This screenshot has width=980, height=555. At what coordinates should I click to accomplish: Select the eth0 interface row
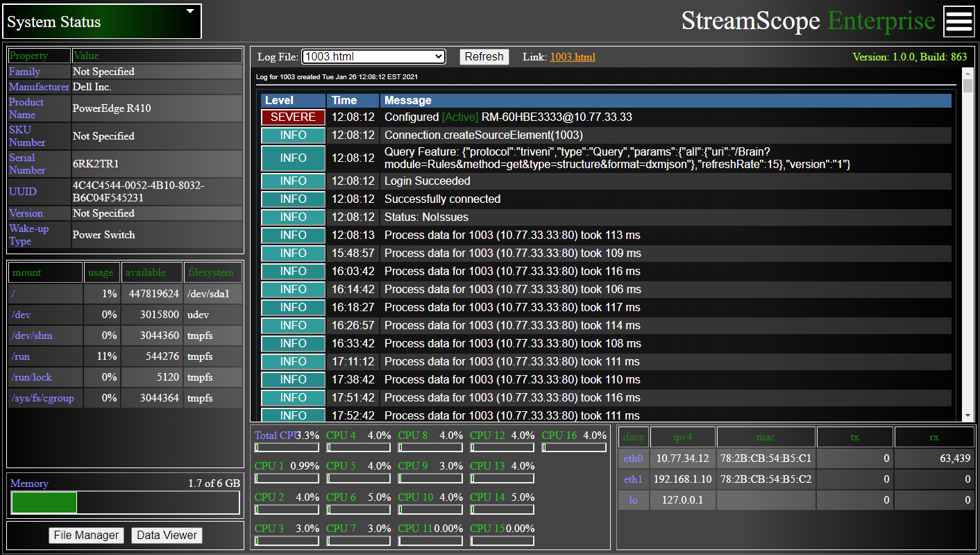(633, 458)
